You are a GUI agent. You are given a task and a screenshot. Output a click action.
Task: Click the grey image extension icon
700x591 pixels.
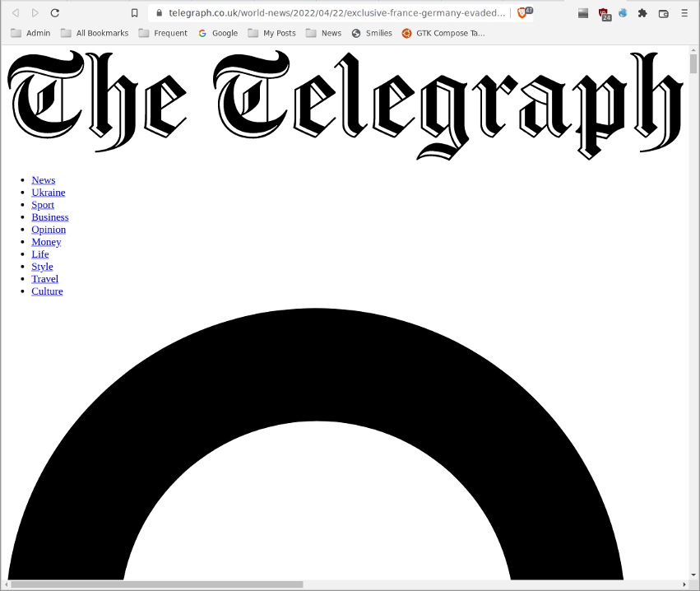(583, 13)
